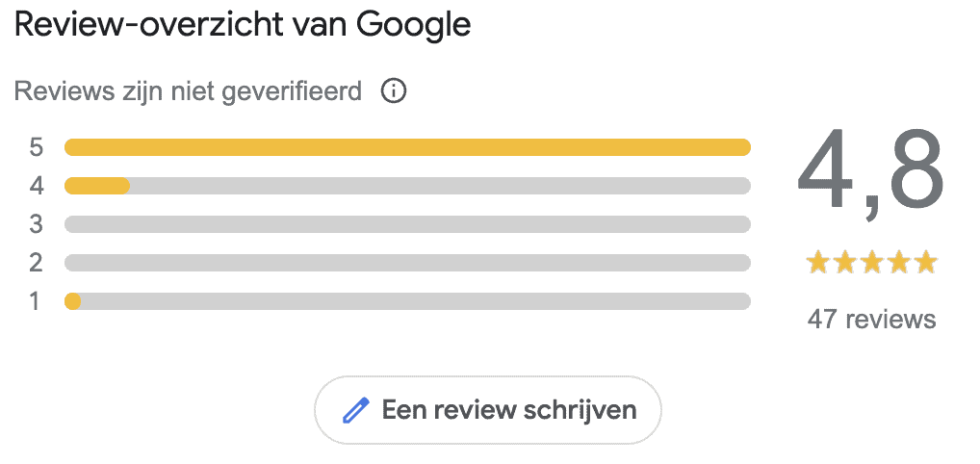Image resolution: width=980 pixels, height=464 pixels.
Task: Click the '5' label of the rating histogram
Action: [x=37, y=147]
